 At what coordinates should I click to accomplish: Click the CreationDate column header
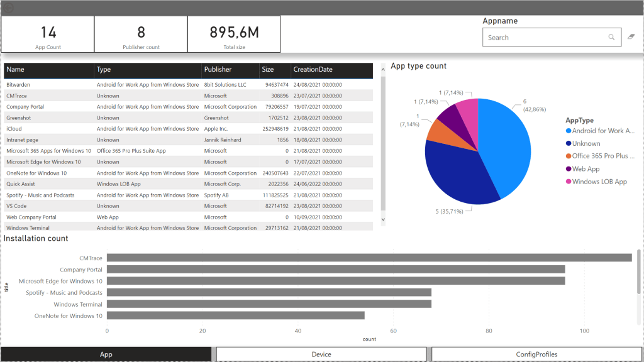point(313,70)
